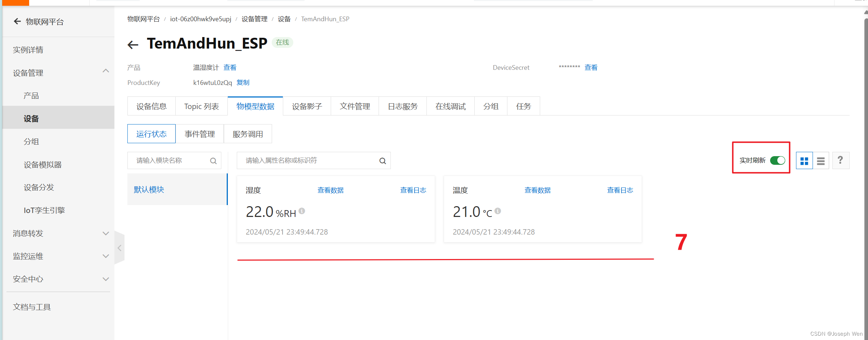Click 设备 breadcrumb link
868x340 pixels.
click(x=284, y=19)
